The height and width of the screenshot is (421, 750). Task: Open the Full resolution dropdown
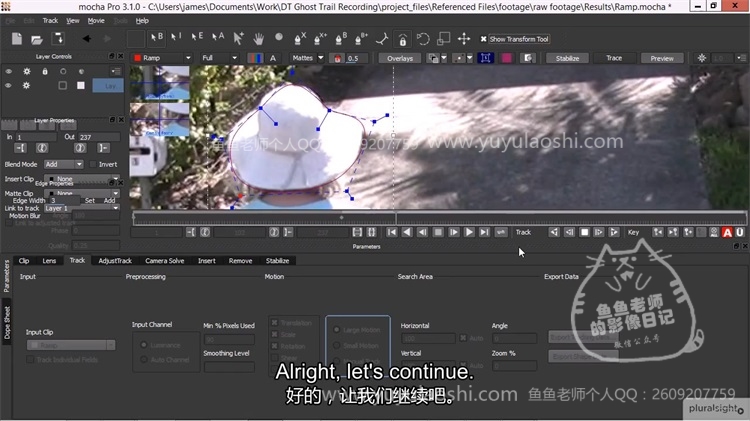coord(220,58)
